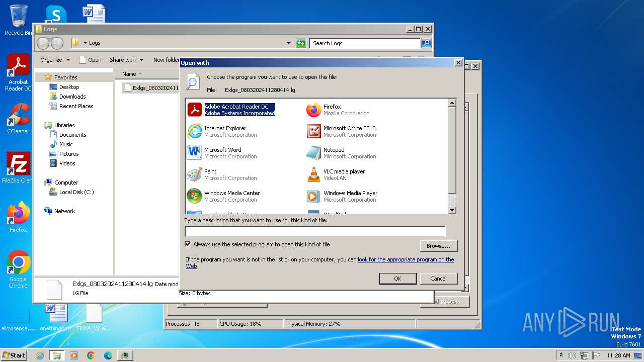This screenshot has width=644, height=362.
Task: Open the Music library
Action: tap(66, 144)
